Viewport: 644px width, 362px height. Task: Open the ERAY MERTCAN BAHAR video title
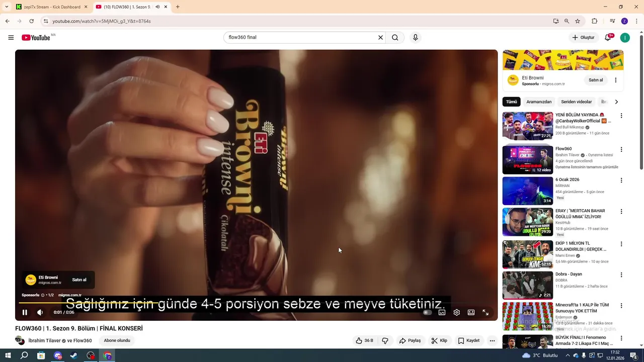[x=580, y=214]
